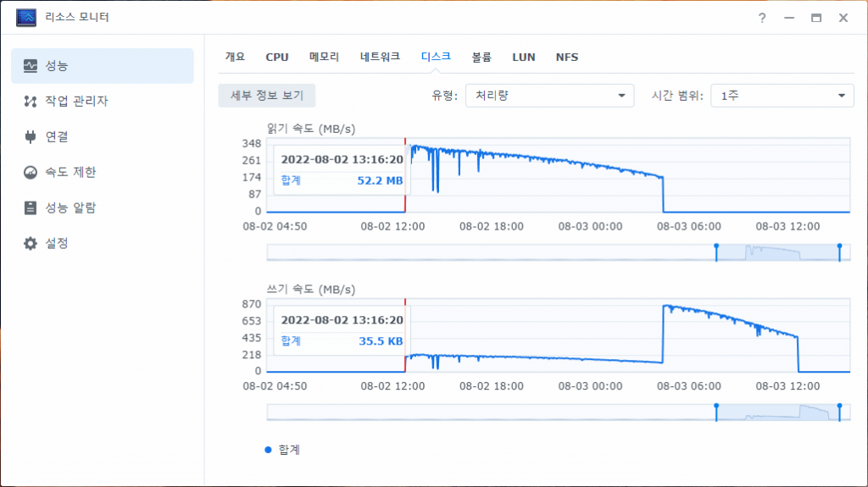Image resolution: width=868 pixels, height=487 pixels.
Task: Click left handle of read speed range slider
Action: pyautogui.click(x=716, y=252)
